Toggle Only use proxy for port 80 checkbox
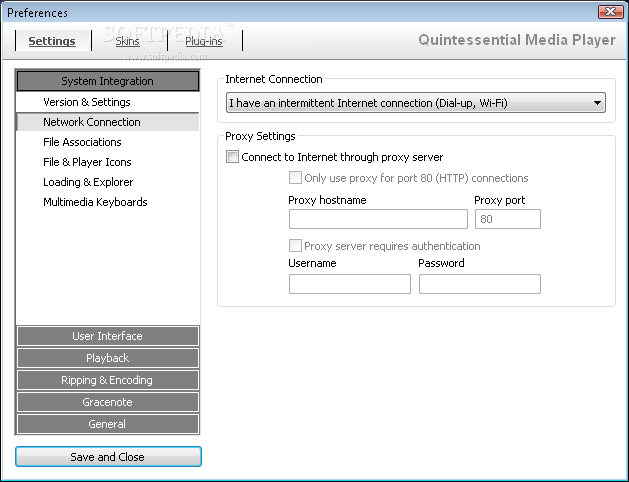This screenshot has height=482, width=629. (295, 178)
